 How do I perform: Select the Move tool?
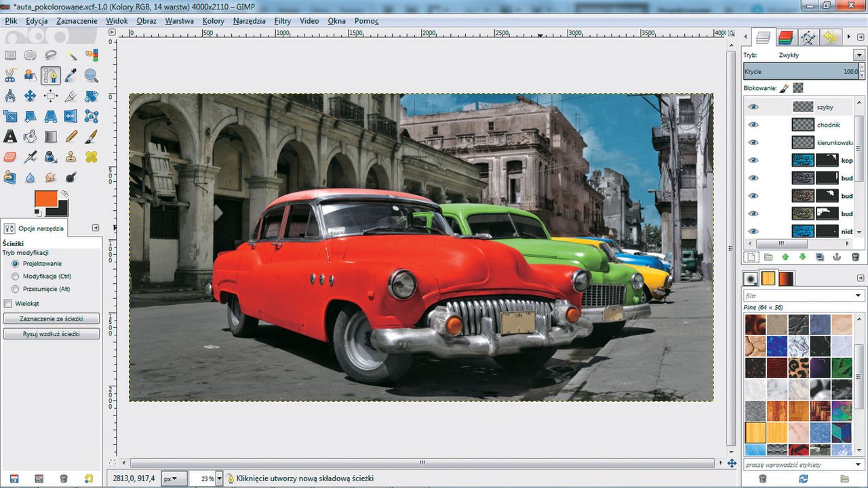click(x=31, y=96)
